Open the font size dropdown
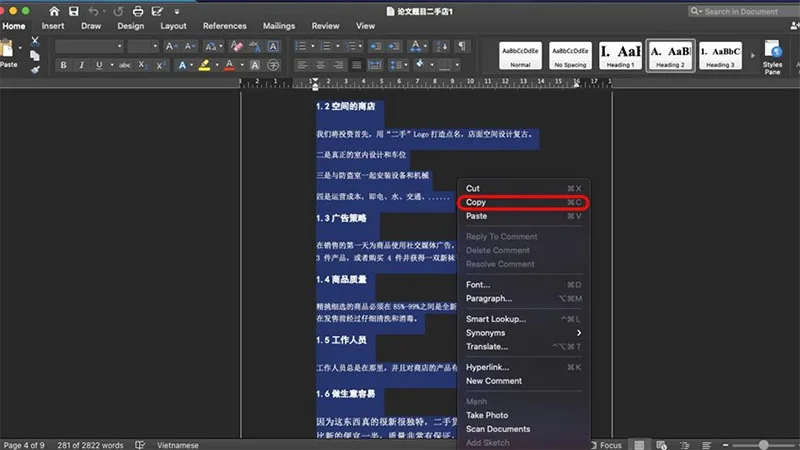The height and width of the screenshot is (450, 800). pyautogui.click(x=155, y=46)
